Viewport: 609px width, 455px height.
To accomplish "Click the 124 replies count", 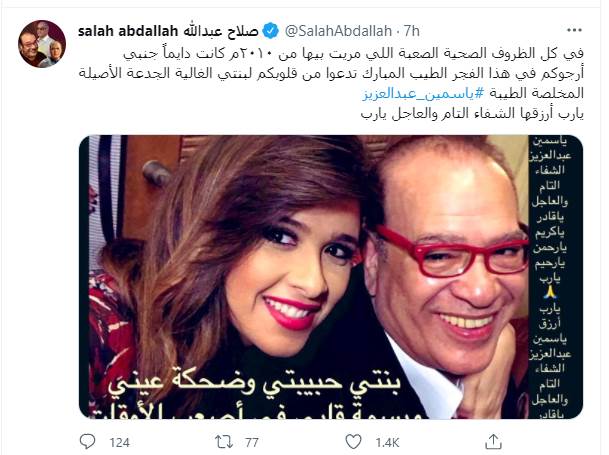I will (119, 443).
